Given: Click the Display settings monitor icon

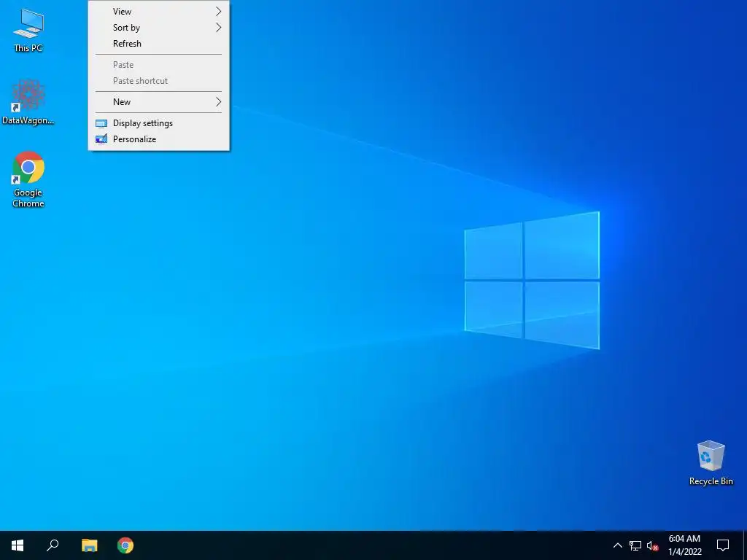Looking at the screenshot, I should click(101, 123).
